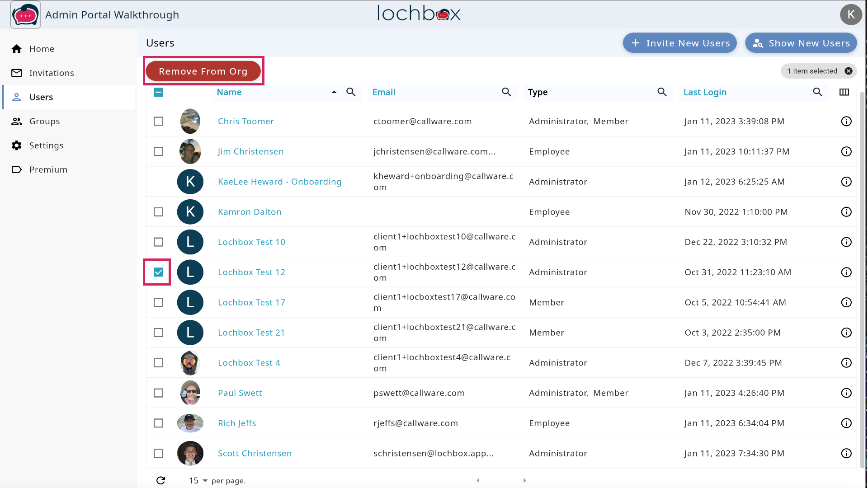Image resolution: width=868 pixels, height=488 pixels.
Task: Check the box for Paul Swett
Action: 158,393
